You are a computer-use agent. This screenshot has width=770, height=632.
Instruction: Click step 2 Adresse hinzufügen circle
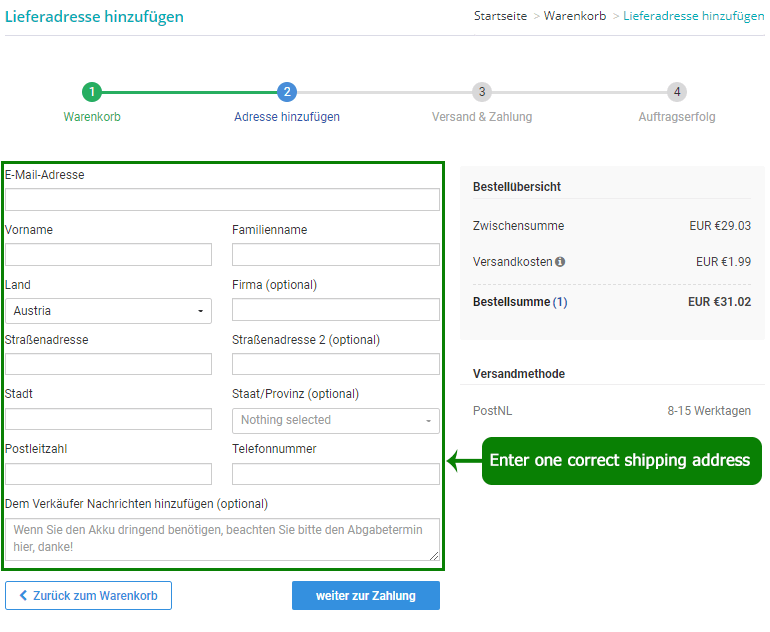click(x=287, y=92)
